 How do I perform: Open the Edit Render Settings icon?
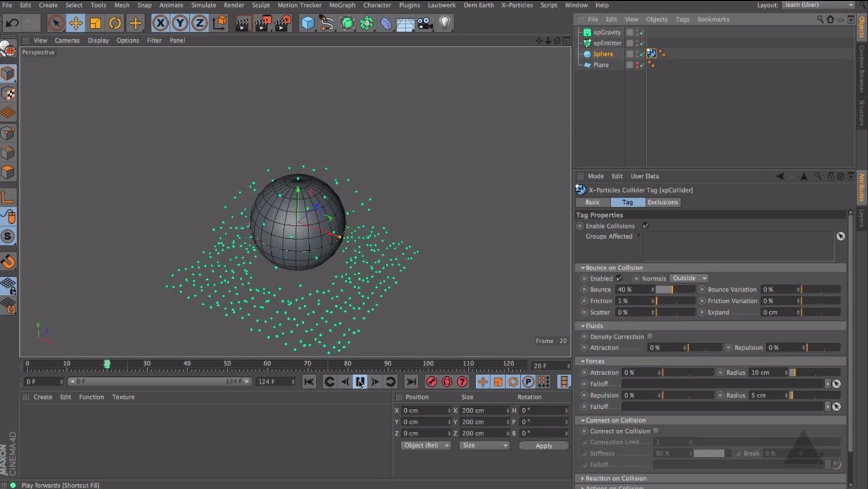tap(283, 24)
